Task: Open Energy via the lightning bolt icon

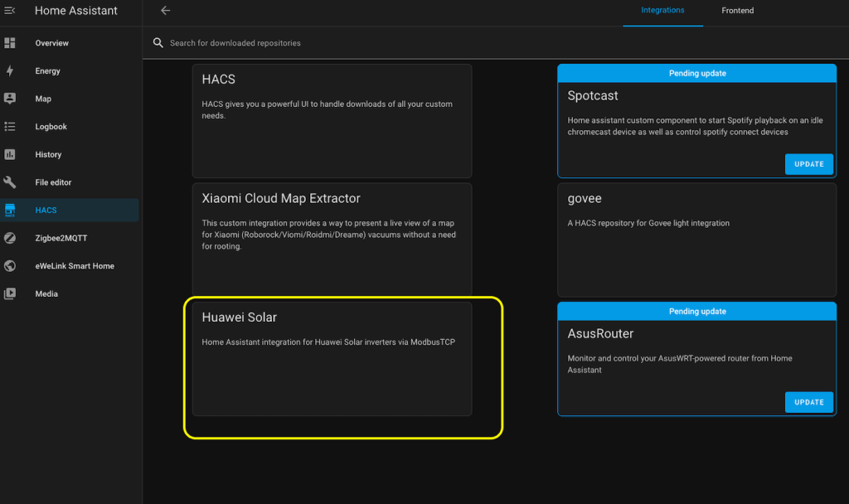Action: point(10,71)
